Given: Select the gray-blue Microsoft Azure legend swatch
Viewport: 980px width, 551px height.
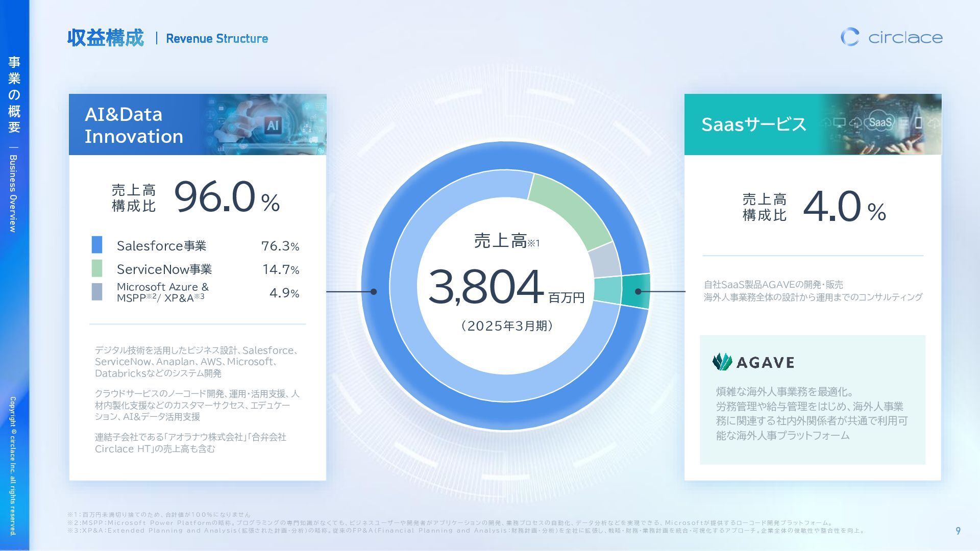Looking at the screenshot, I should tap(97, 292).
